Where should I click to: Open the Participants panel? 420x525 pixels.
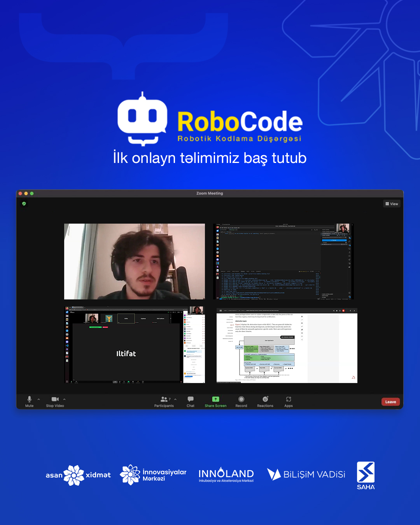coord(164,401)
